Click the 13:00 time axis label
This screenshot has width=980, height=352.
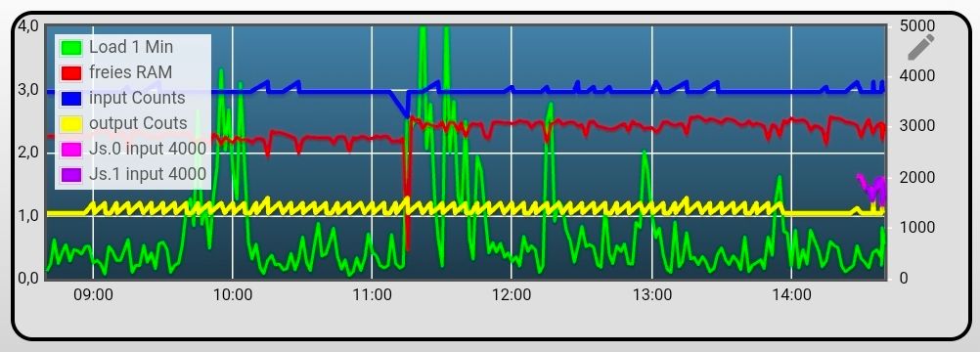pyautogui.click(x=652, y=294)
